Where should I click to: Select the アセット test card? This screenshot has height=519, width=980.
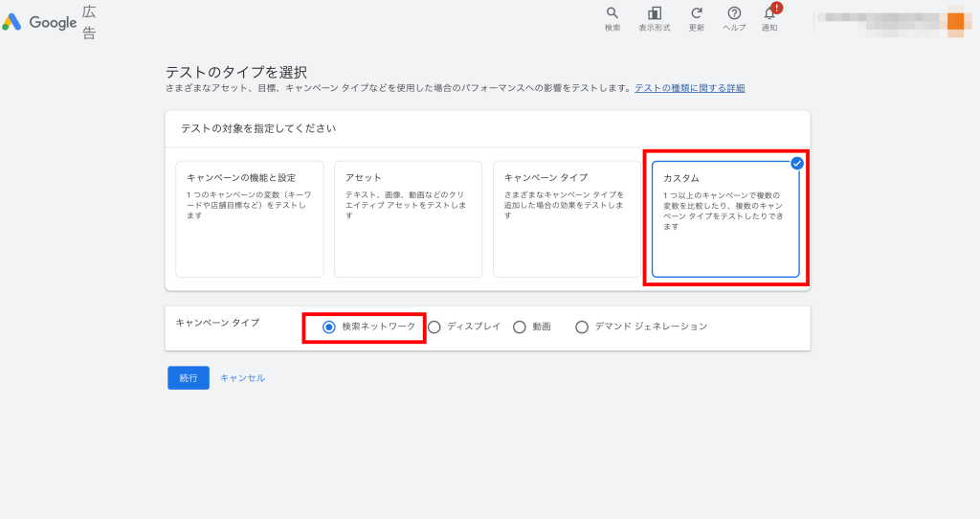(x=408, y=219)
